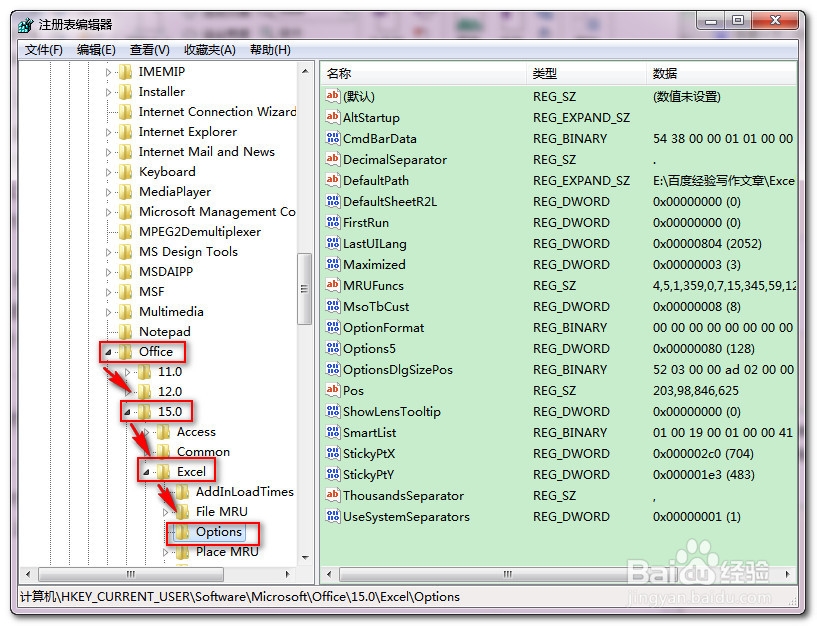Open the 文件(F) menu
The height and width of the screenshot is (626, 817).
(44, 50)
